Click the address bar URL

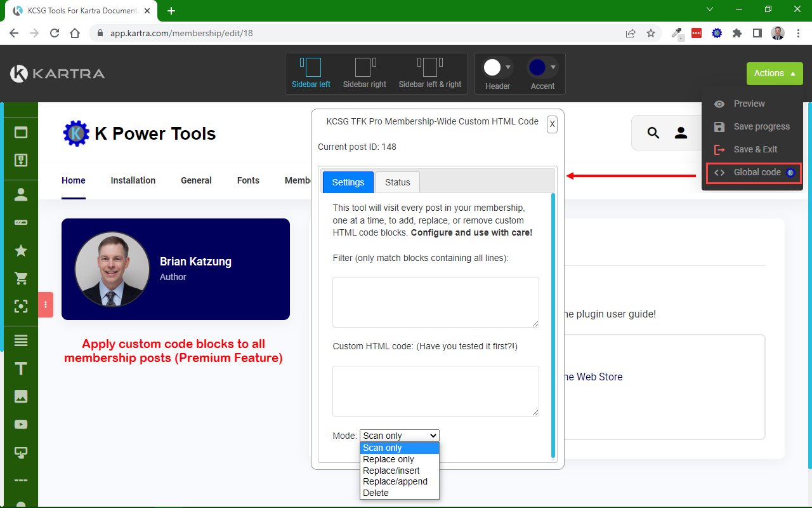click(181, 33)
